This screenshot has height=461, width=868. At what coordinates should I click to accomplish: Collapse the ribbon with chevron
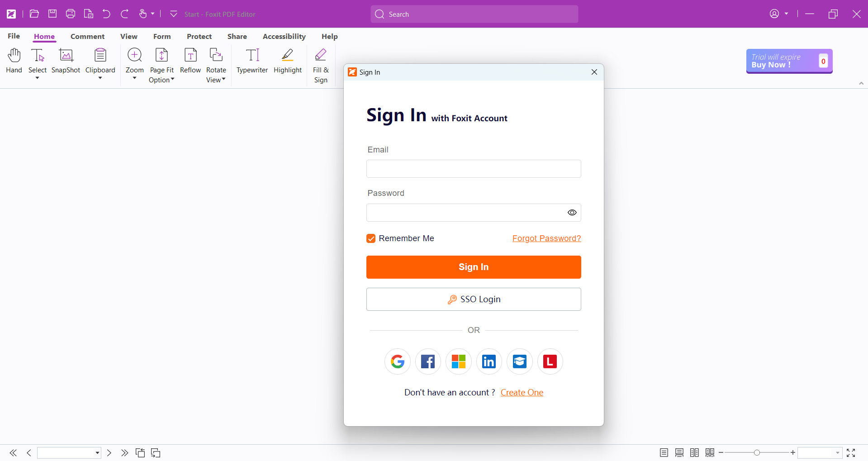pos(861,83)
